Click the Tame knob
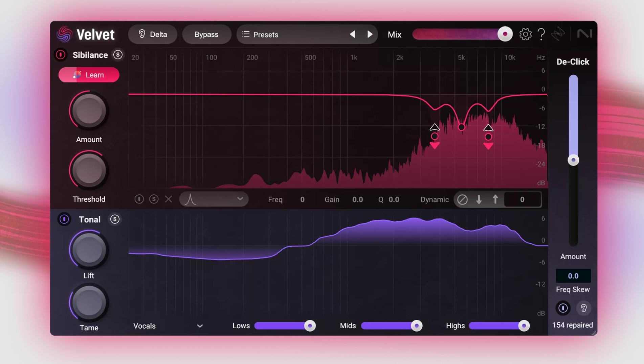The height and width of the screenshot is (364, 644). (x=89, y=302)
